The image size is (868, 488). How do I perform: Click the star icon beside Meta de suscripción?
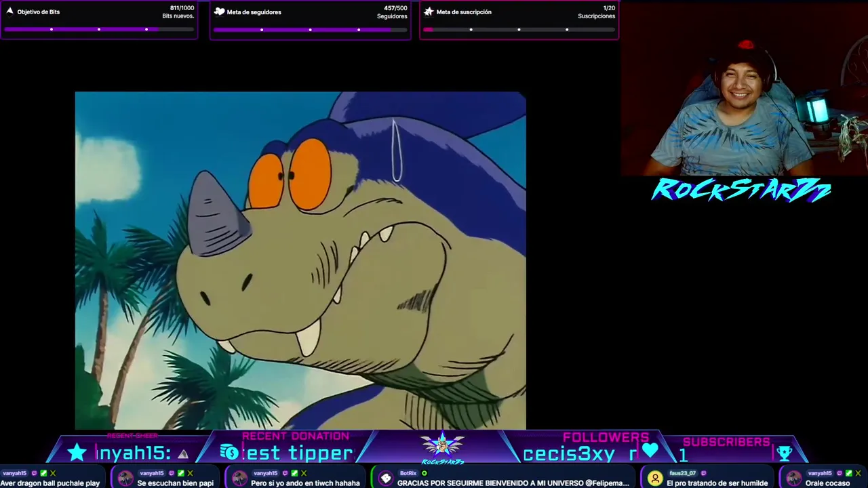tap(429, 12)
